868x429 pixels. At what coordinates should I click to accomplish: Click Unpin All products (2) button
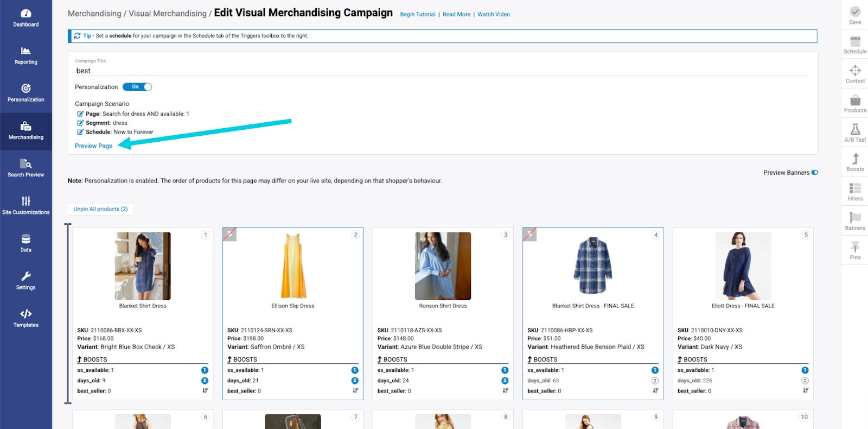click(x=101, y=209)
